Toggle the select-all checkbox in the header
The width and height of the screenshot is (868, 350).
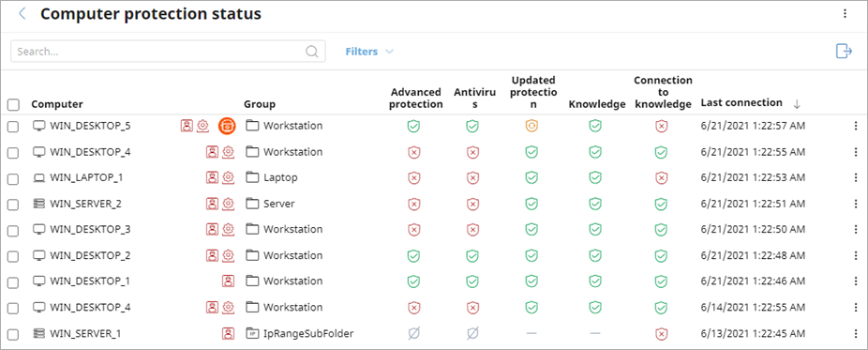point(13,105)
